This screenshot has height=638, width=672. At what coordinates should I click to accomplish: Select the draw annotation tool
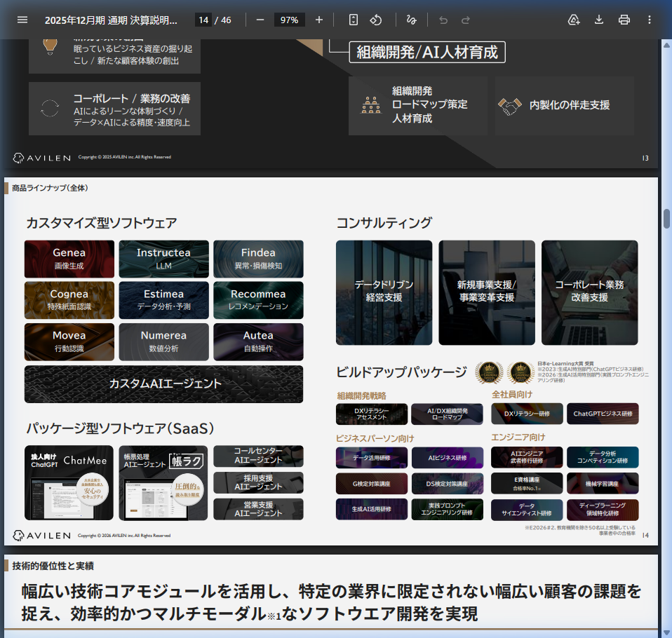click(x=412, y=20)
